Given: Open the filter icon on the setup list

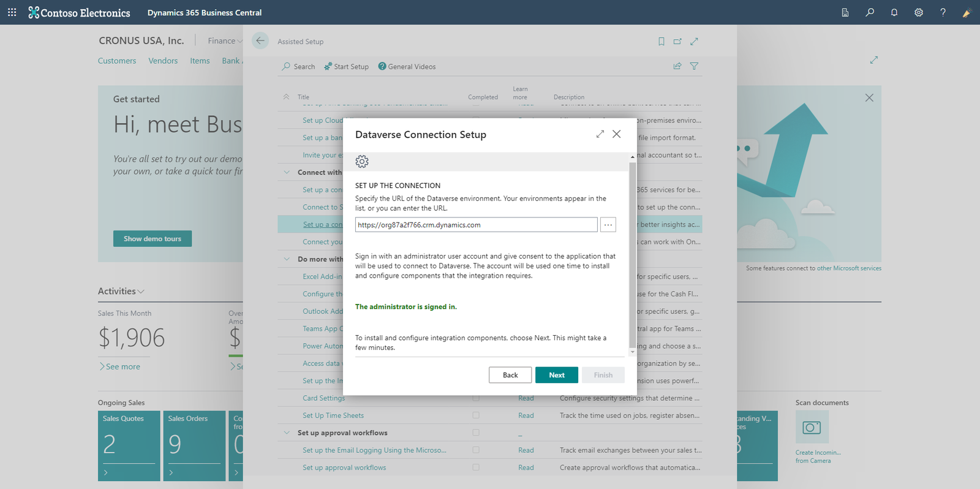Looking at the screenshot, I should coord(694,66).
